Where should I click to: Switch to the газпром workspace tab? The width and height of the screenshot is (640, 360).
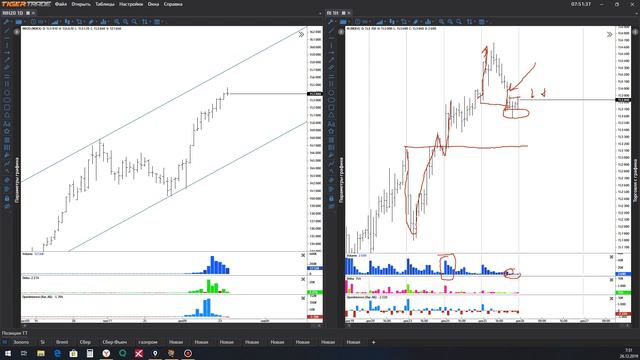pyautogui.click(x=148, y=342)
